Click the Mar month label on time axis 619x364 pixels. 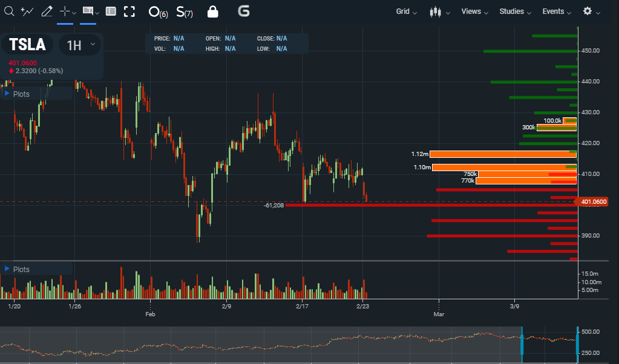[439, 314]
